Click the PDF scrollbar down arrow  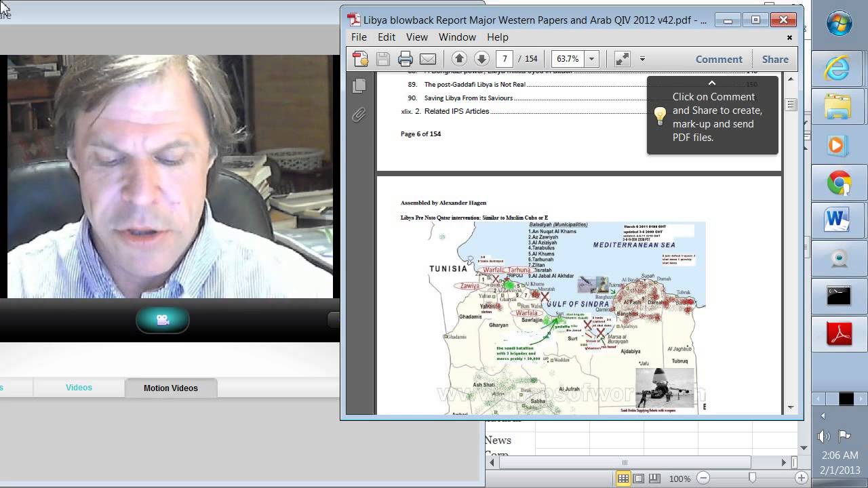point(791,407)
